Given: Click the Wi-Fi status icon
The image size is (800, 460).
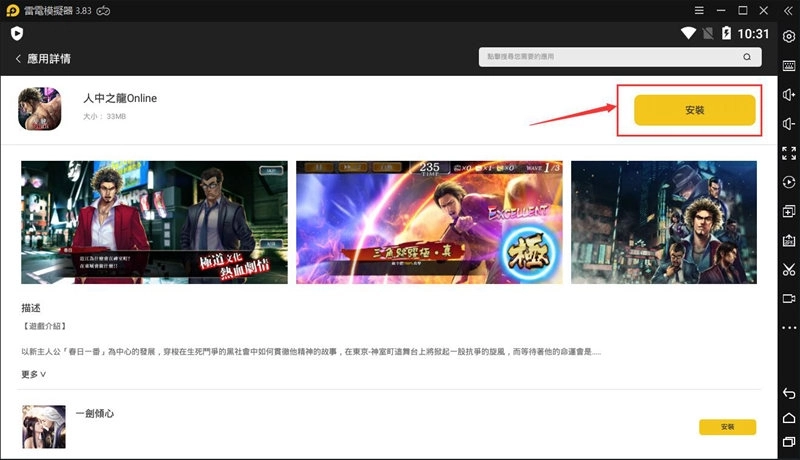Looking at the screenshot, I should pos(688,34).
